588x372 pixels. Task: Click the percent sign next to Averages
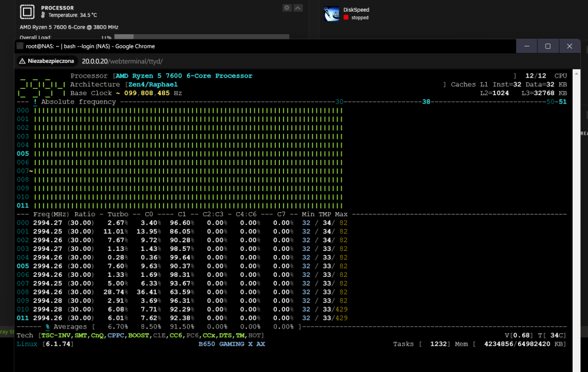pyautogui.click(x=48, y=327)
